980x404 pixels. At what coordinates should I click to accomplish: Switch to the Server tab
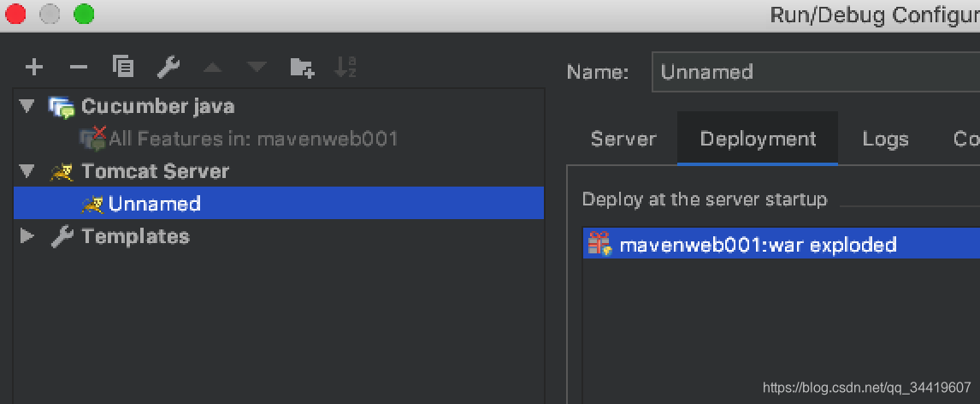[623, 139]
